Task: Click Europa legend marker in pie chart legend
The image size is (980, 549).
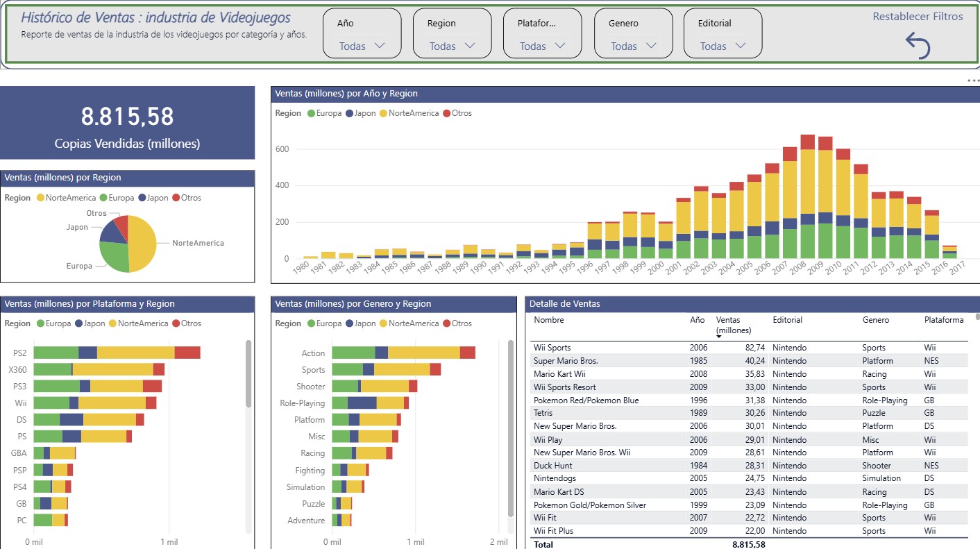Action: tap(103, 198)
